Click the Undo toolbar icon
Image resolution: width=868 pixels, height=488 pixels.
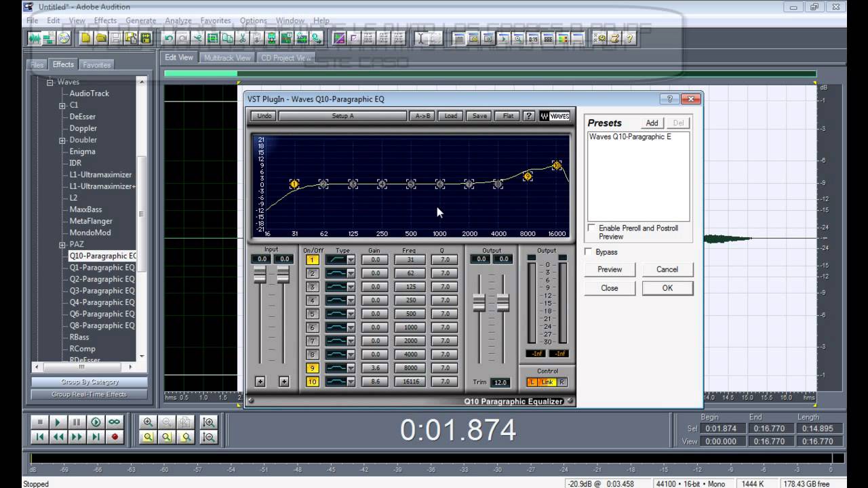click(x=168, y=39)
